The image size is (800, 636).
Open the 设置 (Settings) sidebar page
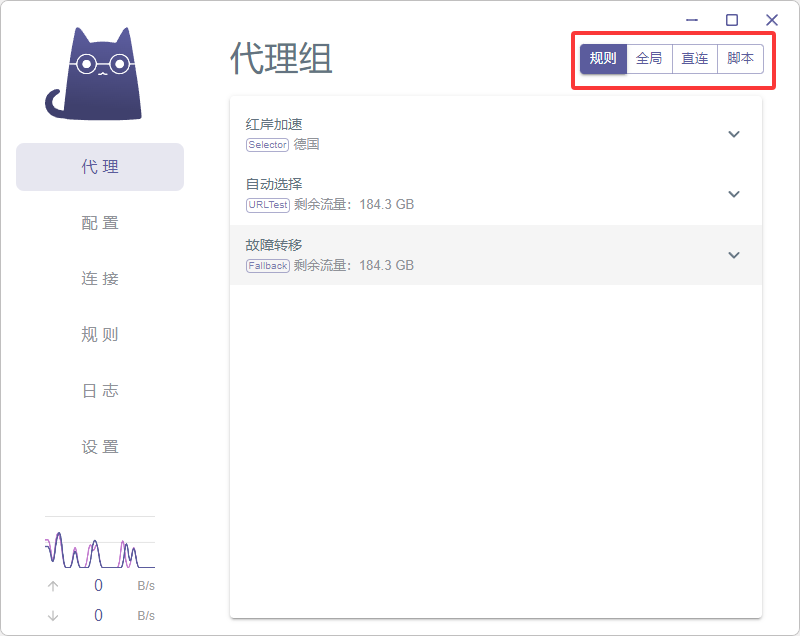click(x=99, y=447)
